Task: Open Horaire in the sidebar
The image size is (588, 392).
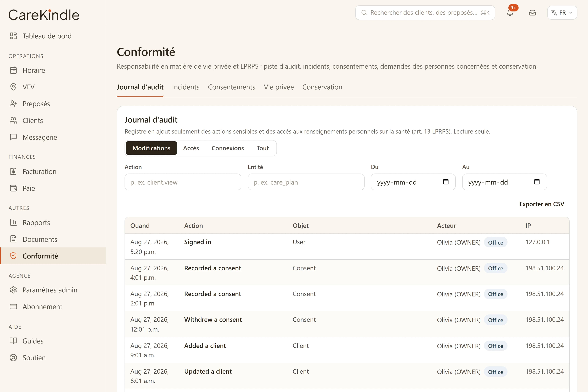Action: click(x=53, y=70)
